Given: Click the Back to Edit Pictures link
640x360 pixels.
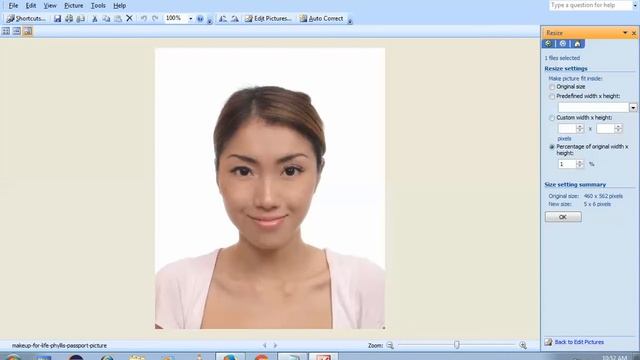Looking at the screenshot, I should [x=579, y=342].
